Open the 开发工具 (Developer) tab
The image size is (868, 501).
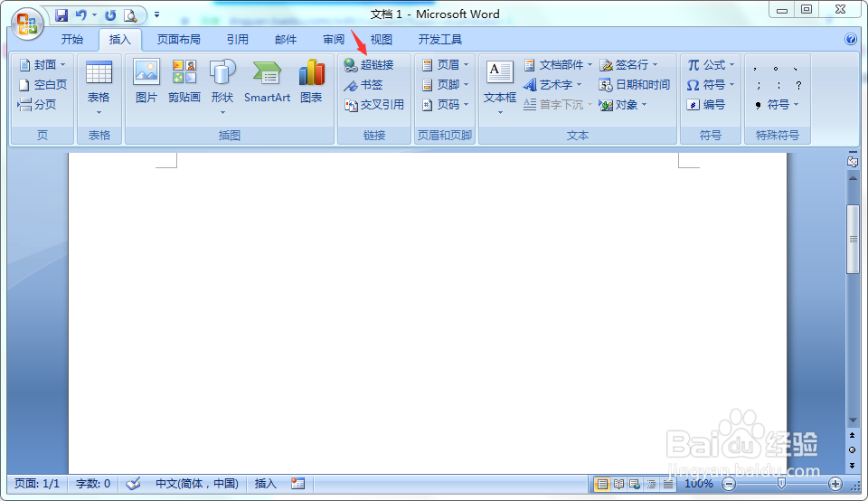point(440,39)
